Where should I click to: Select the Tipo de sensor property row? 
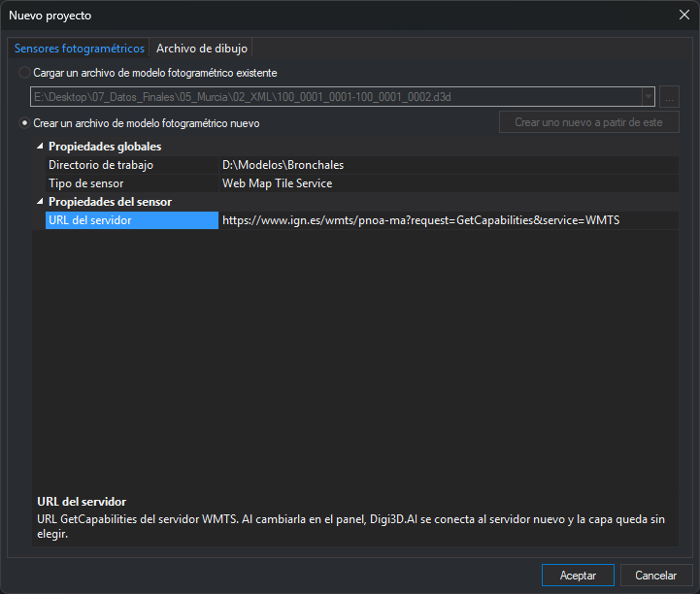coord(361,183)
